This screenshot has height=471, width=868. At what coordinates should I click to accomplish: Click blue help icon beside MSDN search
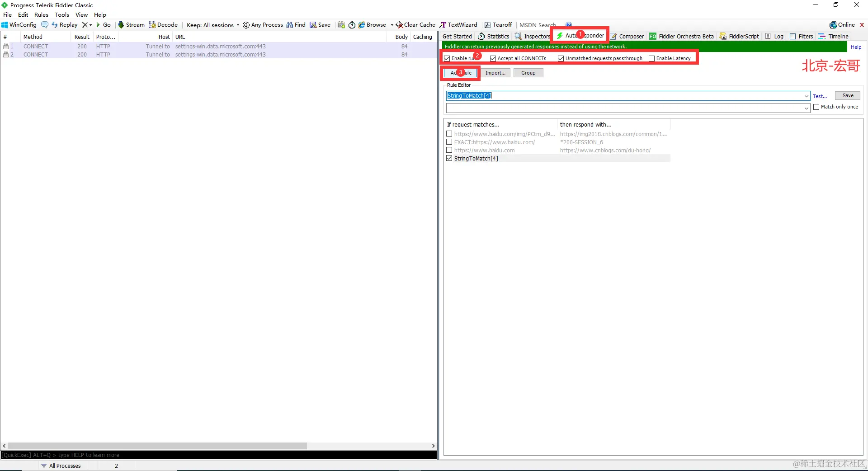(569, 25)
